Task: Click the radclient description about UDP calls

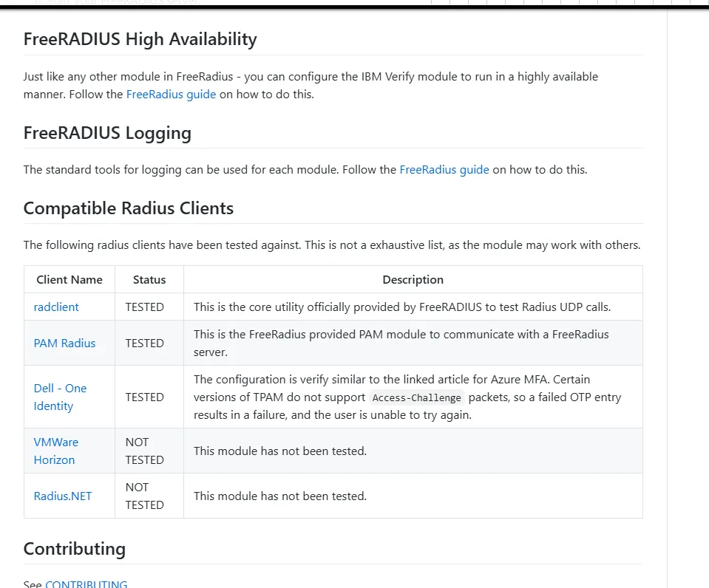Action: (x=402, y=307)
